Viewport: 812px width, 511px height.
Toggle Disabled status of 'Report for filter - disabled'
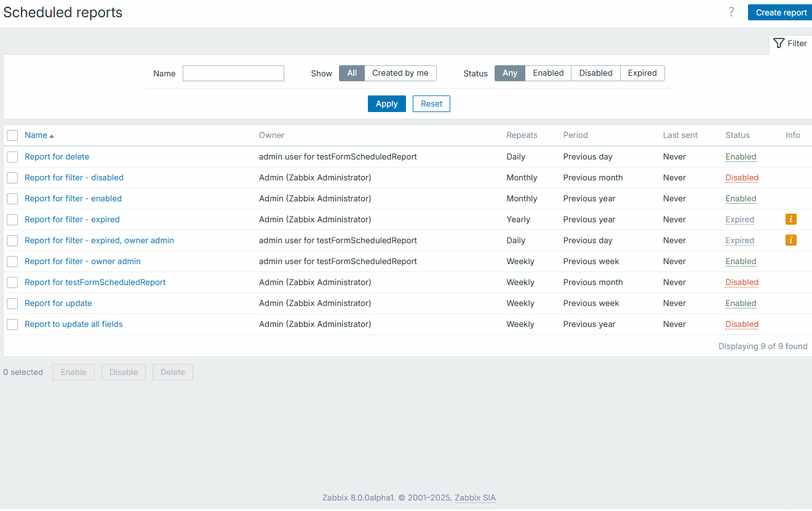click(741, 178)
